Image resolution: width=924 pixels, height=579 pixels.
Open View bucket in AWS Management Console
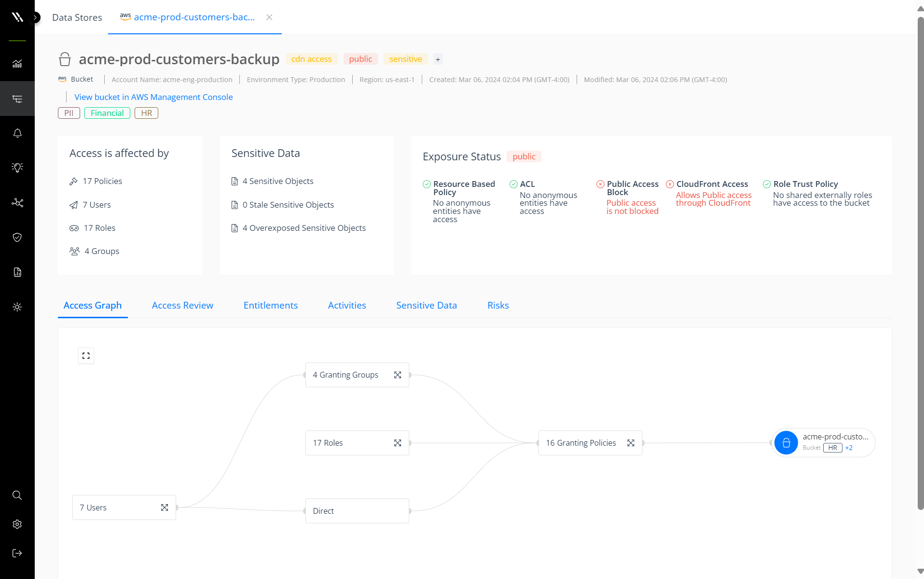[x=153, y=97]
